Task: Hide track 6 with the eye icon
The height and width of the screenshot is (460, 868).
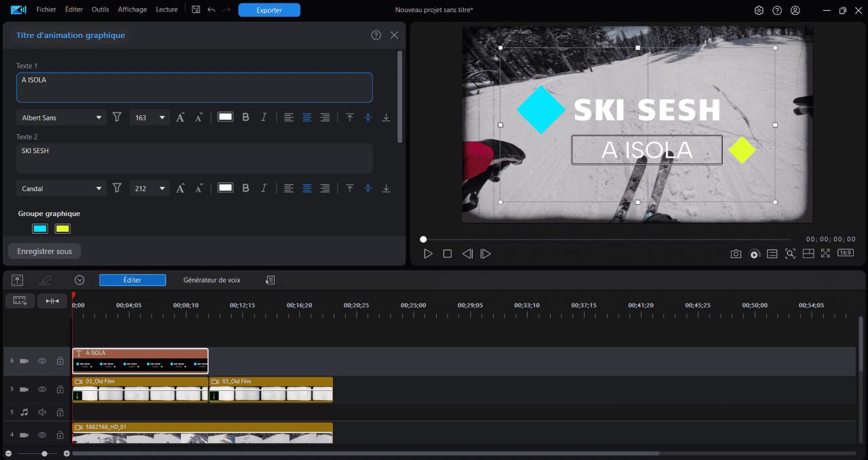Action: click(42, 361)
